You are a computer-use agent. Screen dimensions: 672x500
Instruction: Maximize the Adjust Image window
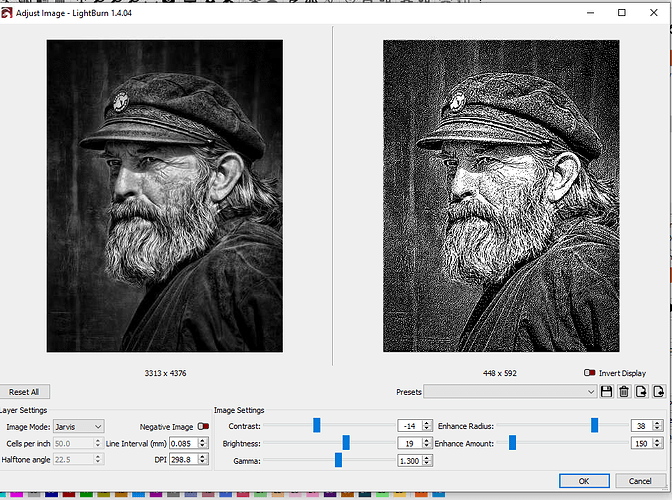(622, 13)
